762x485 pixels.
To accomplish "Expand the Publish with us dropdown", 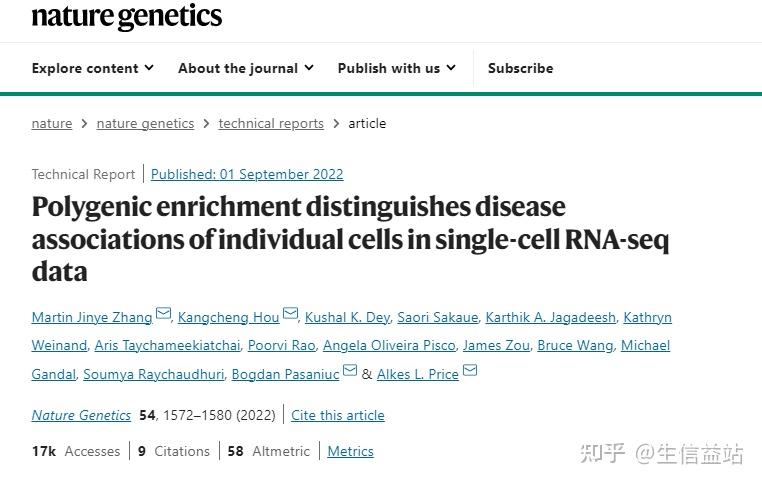I will 396,68.
